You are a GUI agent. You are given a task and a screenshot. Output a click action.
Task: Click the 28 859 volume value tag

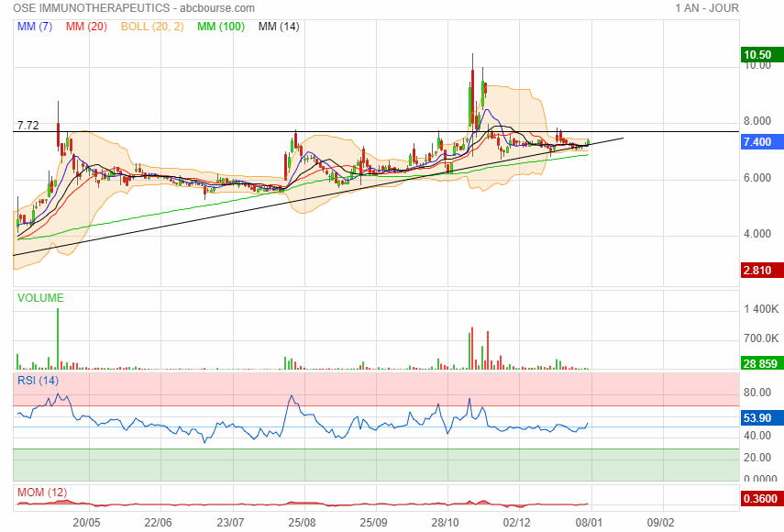click(x=762, y=365)
